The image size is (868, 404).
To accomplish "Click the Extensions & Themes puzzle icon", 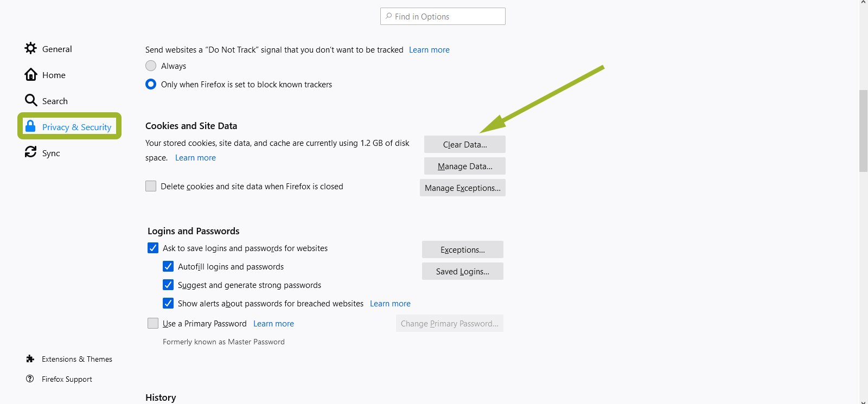I will (30, 359).
